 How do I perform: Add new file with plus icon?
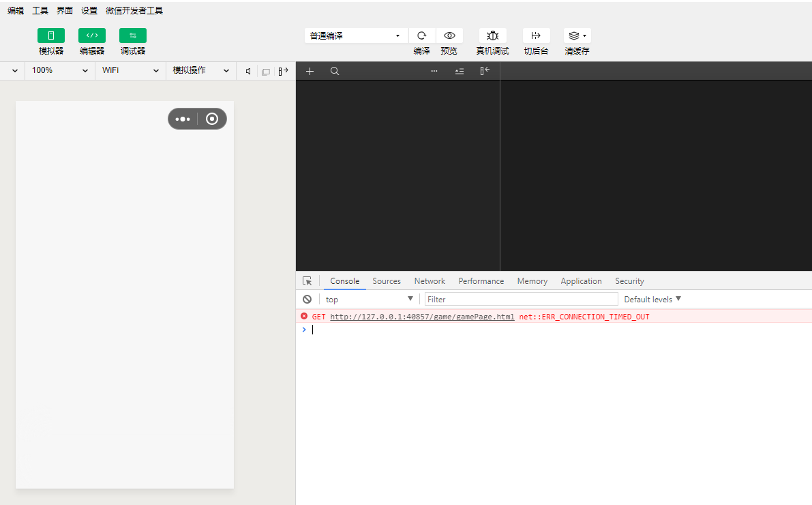310,71
